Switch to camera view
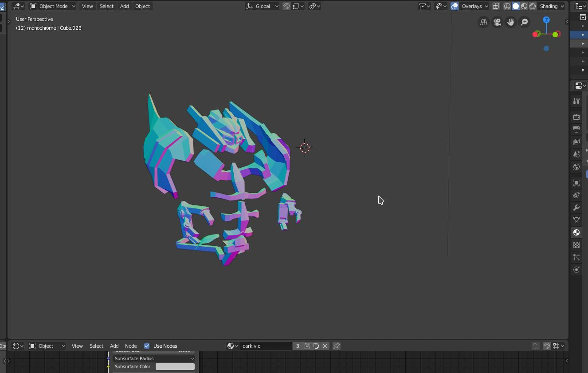Viewport: 588px width, 373px height. click(497, 22)
